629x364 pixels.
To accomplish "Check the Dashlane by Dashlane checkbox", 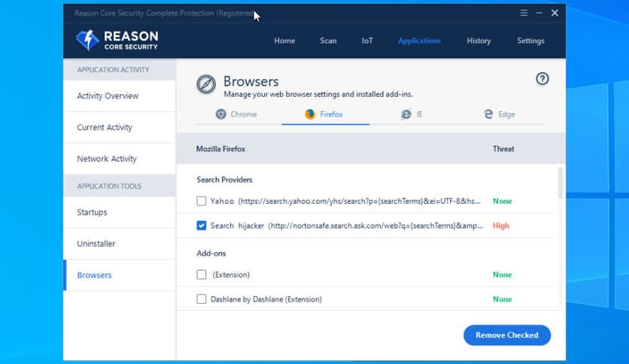I will click(202, 299).
